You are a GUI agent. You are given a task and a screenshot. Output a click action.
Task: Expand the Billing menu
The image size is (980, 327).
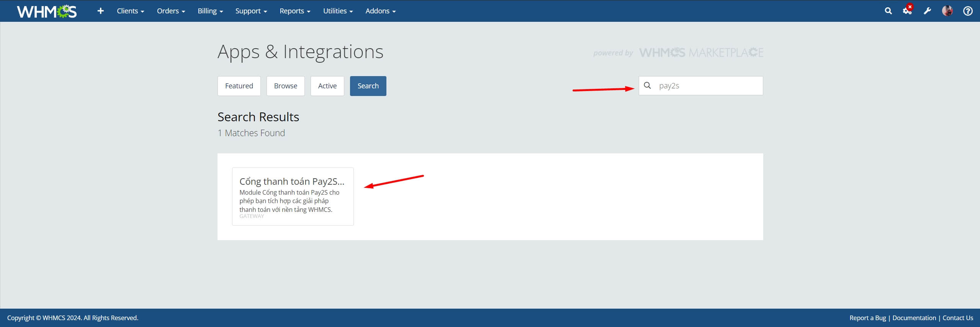(x=210, y=11)
